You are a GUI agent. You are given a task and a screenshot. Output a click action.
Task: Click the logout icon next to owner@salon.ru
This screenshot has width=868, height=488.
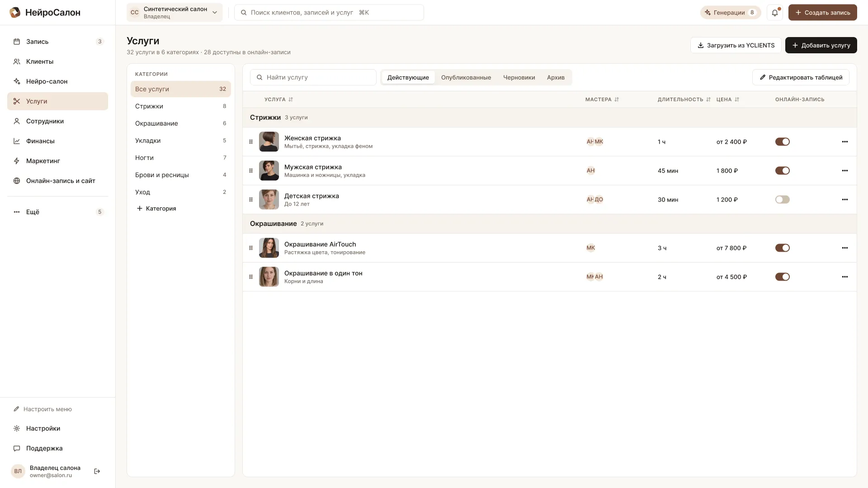(x=97, y=471)
